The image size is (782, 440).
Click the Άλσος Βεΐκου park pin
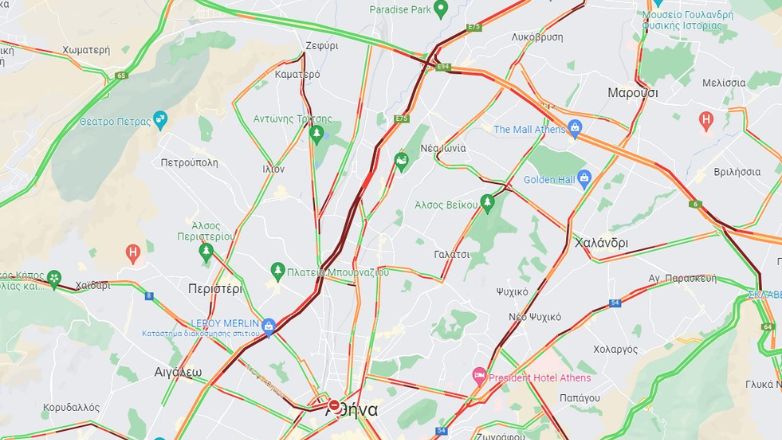487,204
